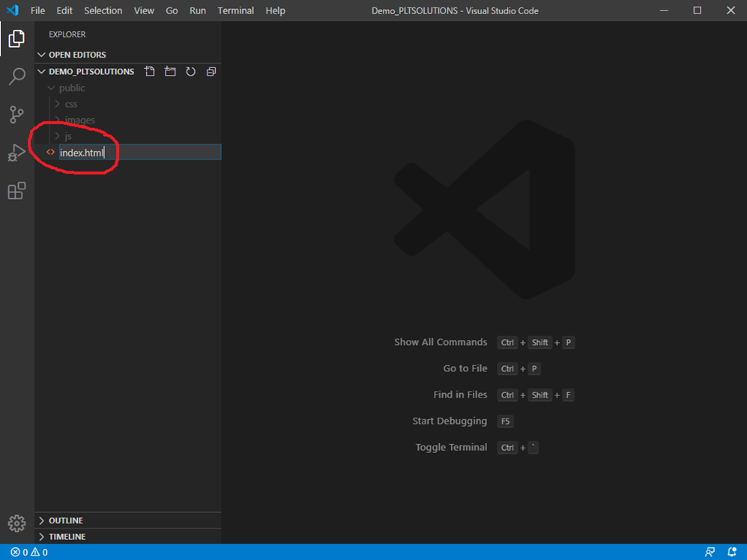Click the window title 'Demo_PLTSOLUTIONS - Visual Studio Code'
The width and height of the screenshot is (747, 560).
click(x=455, y=10)
